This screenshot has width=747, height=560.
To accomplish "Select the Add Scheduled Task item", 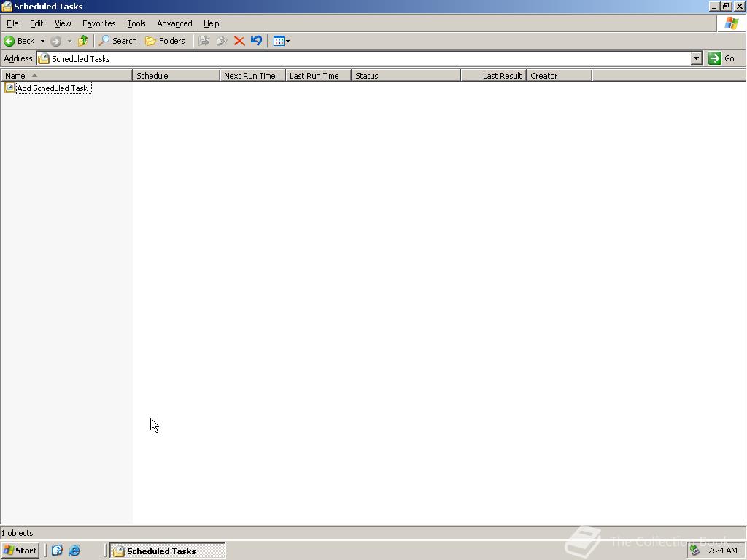I will [53, 88].
